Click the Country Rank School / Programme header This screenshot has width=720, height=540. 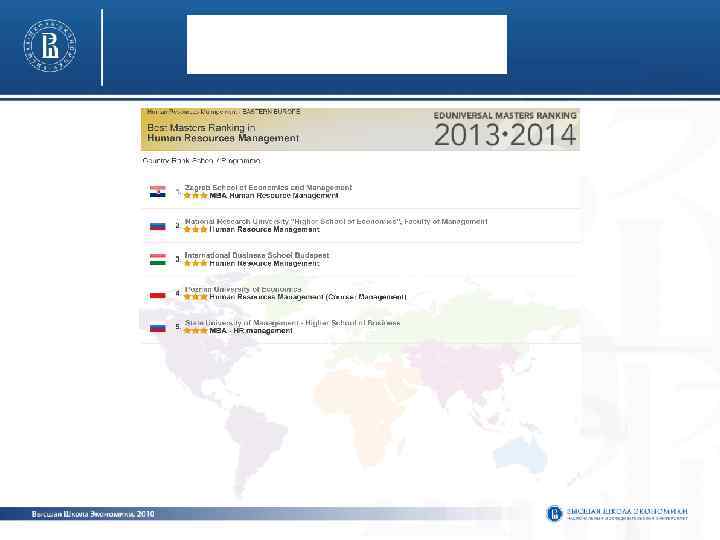click(x=201, y=161)
